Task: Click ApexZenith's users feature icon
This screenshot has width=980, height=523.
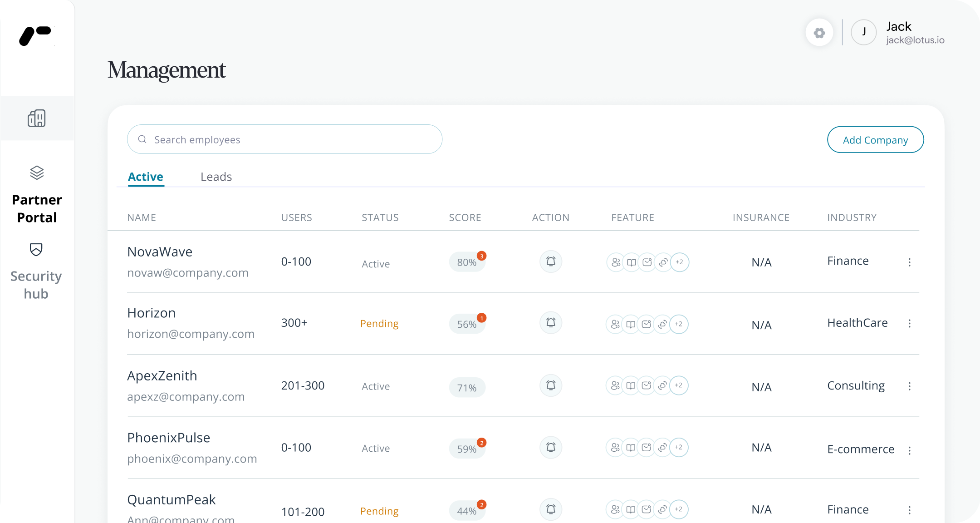Action: 615,385
